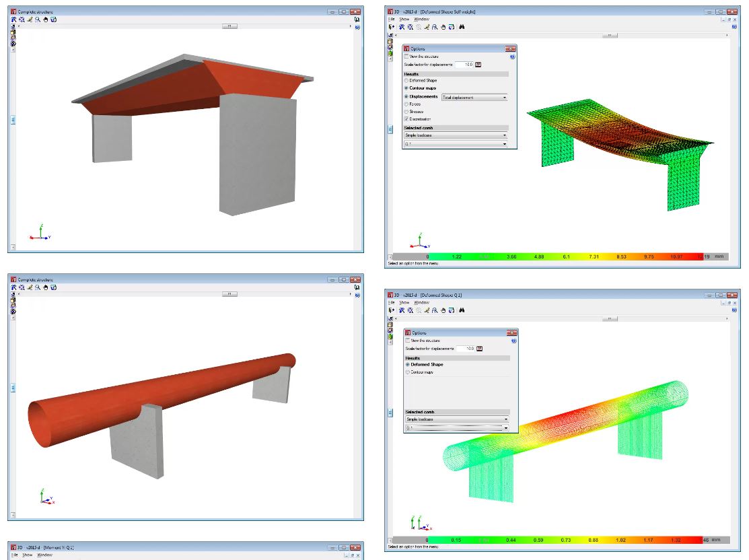This screenshot has width=749, height=560.
Task: Click the yellow box icon in roof structure window sidebar
Action: [x=13, y=32]
